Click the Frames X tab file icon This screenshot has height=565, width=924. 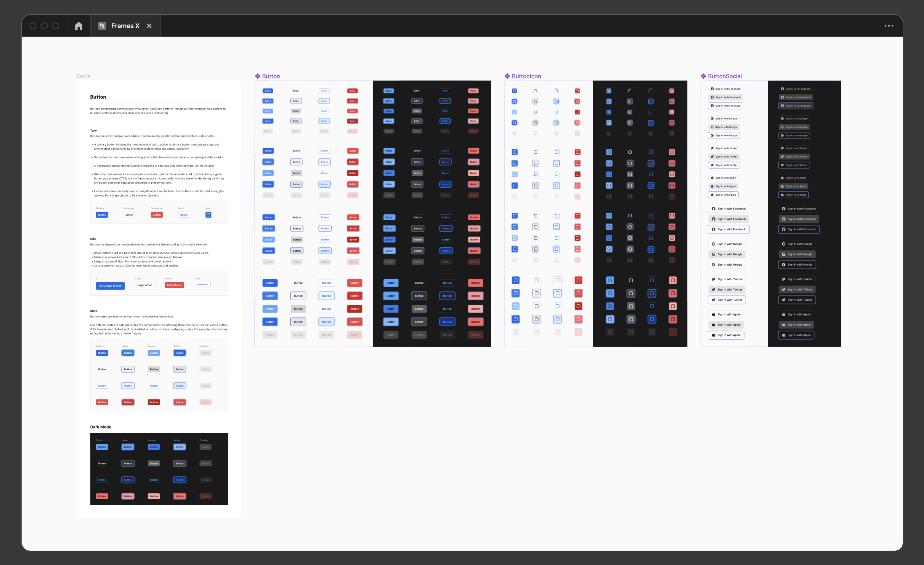(102, 26)
